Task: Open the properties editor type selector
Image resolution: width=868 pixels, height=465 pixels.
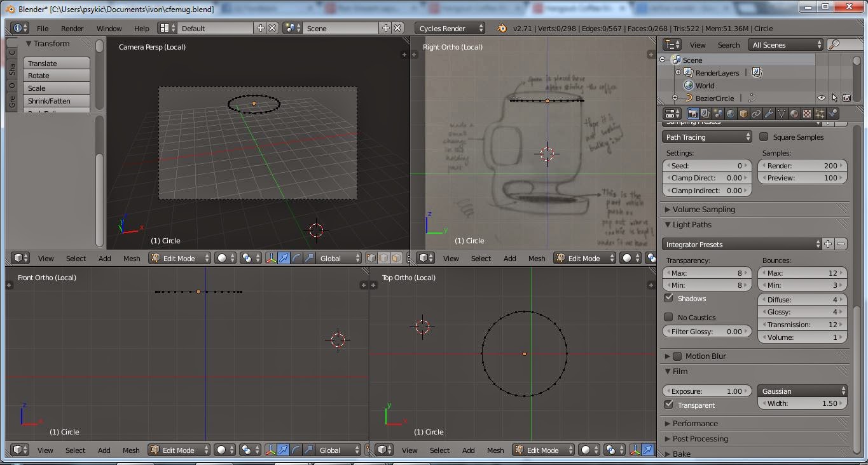Action: pyautogui.click(x=673, y=114)
